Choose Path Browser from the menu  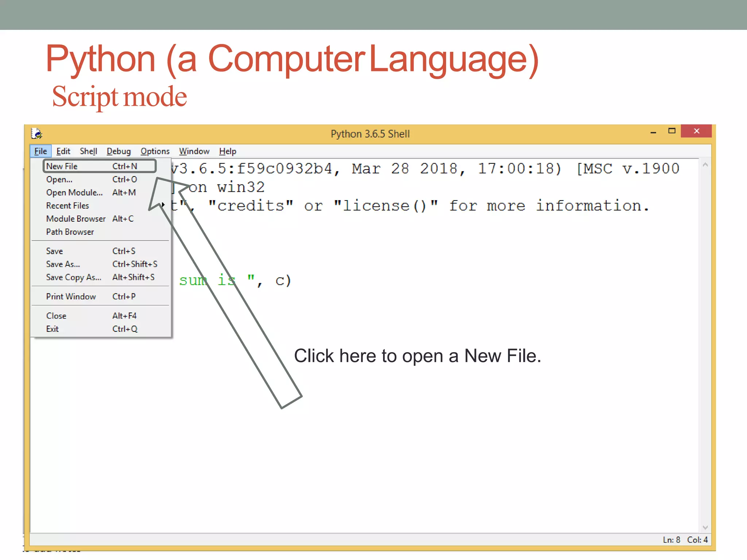coord(100,232)
